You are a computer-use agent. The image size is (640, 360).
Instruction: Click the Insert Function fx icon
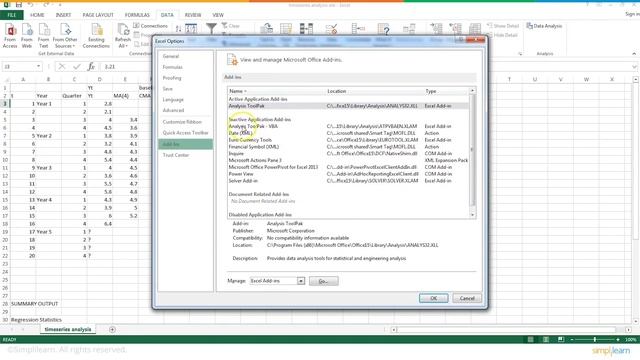tap(91, 66)
